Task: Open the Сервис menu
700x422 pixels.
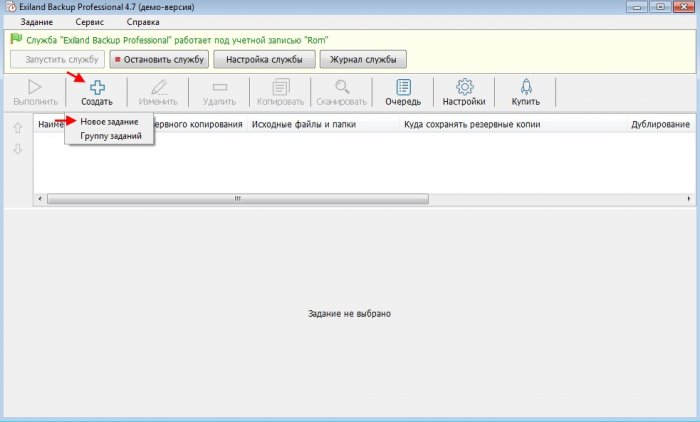Action: 89,22
